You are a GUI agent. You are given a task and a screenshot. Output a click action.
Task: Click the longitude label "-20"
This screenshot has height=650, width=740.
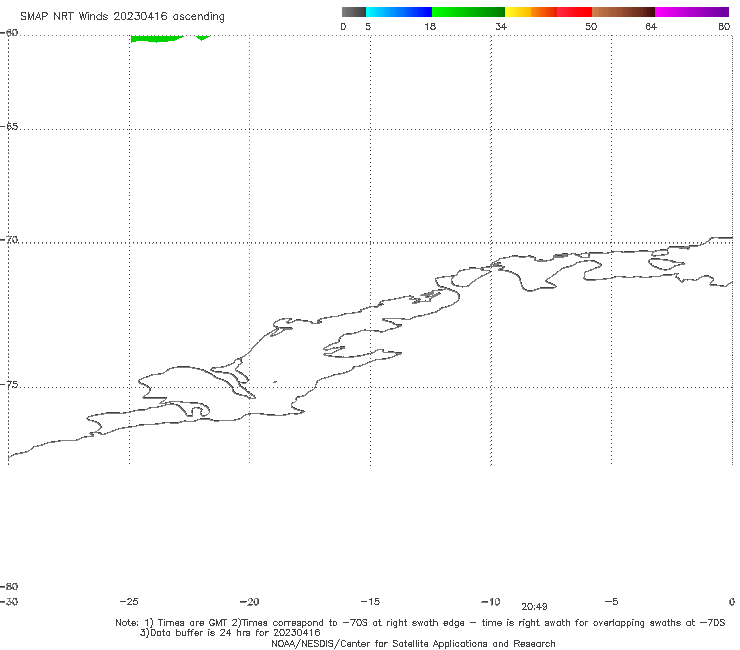click(x=249, y=602)
